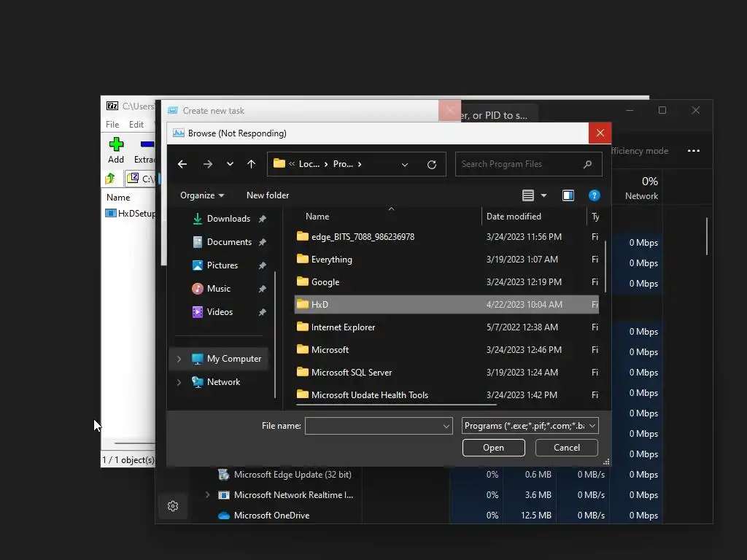The image size is (747, 560).
Task: Open the Programs file type filter
Action: [530, 426]
